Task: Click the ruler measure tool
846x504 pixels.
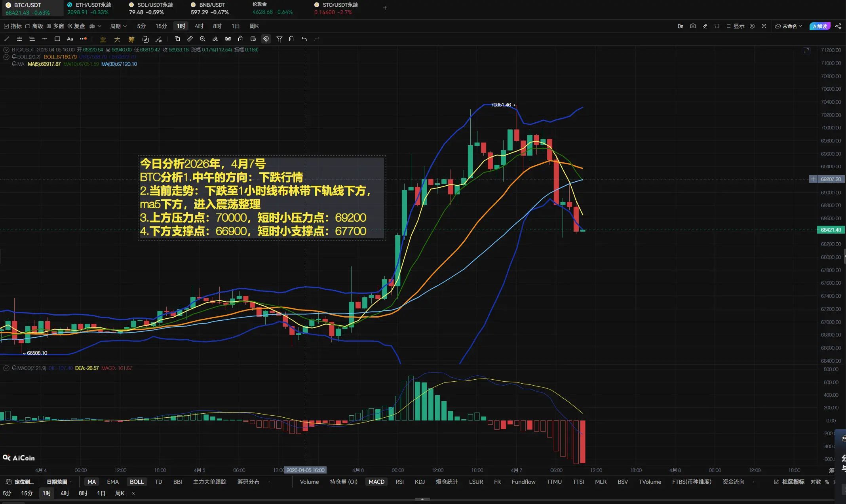Action: click(190, 39)
